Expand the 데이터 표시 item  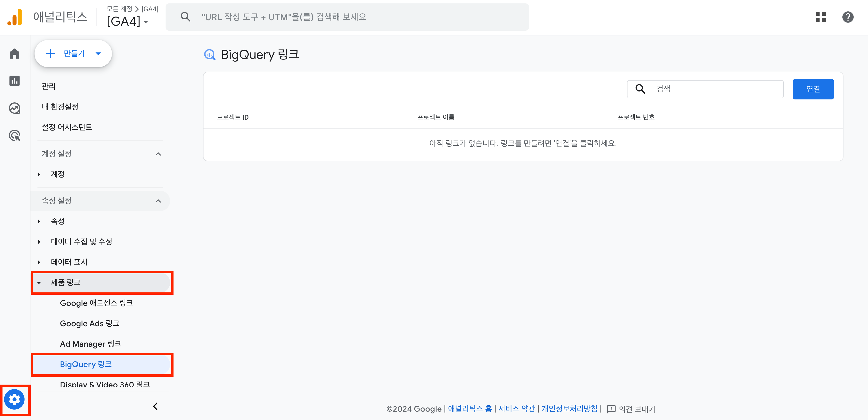point(39,262)
